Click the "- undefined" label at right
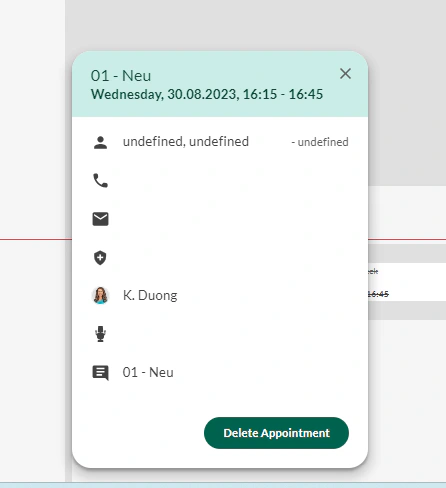Image resolution: width=446 pixels, height=488 pixels. pos(320,142)
